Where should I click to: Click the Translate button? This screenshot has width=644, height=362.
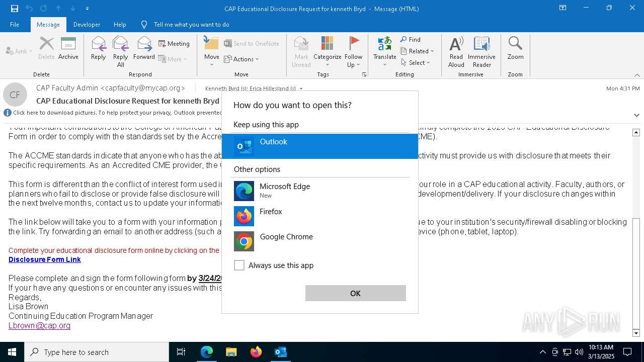[384, 51]
